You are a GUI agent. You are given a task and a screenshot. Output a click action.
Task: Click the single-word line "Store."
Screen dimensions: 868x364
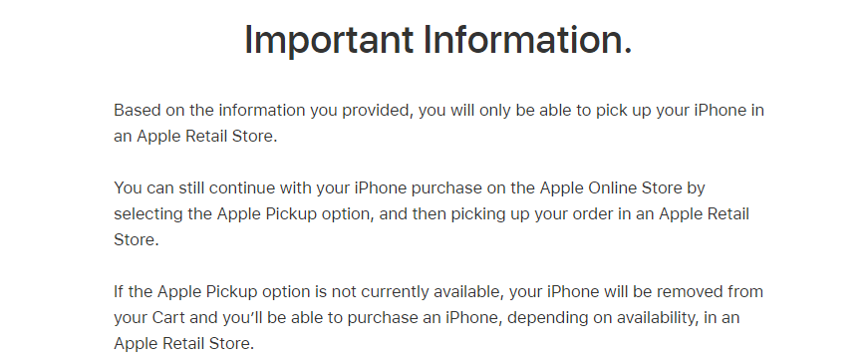click(x=137, y=240)
